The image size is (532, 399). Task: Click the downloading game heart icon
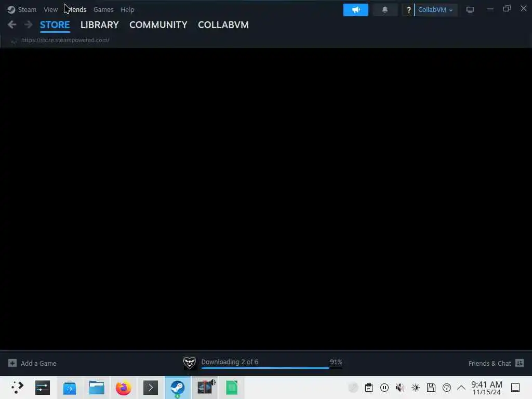pyautogui.click(x=189, y=363)
